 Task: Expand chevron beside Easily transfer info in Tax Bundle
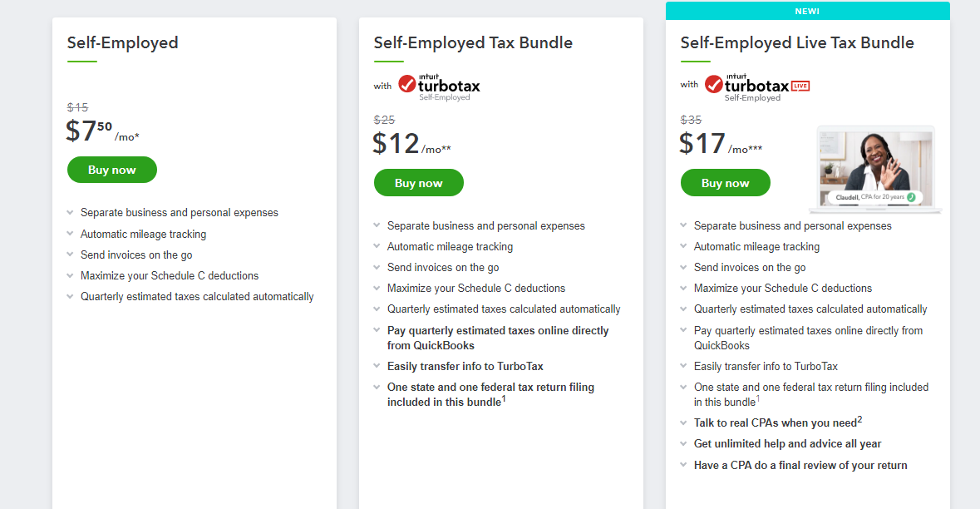pos(377,366)
